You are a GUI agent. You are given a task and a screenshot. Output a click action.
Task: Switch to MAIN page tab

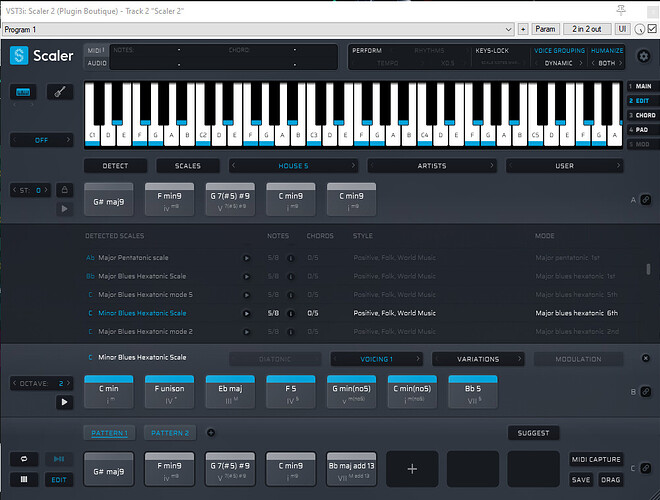643,86
